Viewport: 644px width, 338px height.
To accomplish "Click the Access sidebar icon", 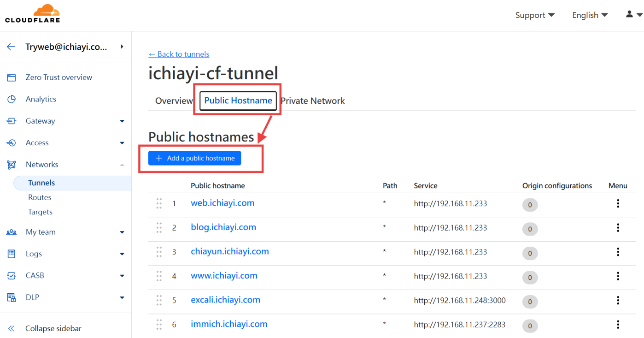I will tap(12, 143).
